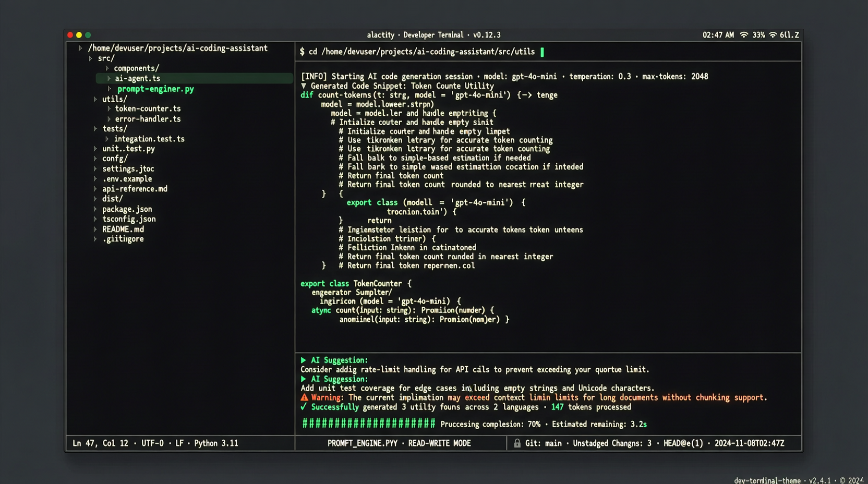
Task: Click the processing progress bar
Action: coord(369,423)
